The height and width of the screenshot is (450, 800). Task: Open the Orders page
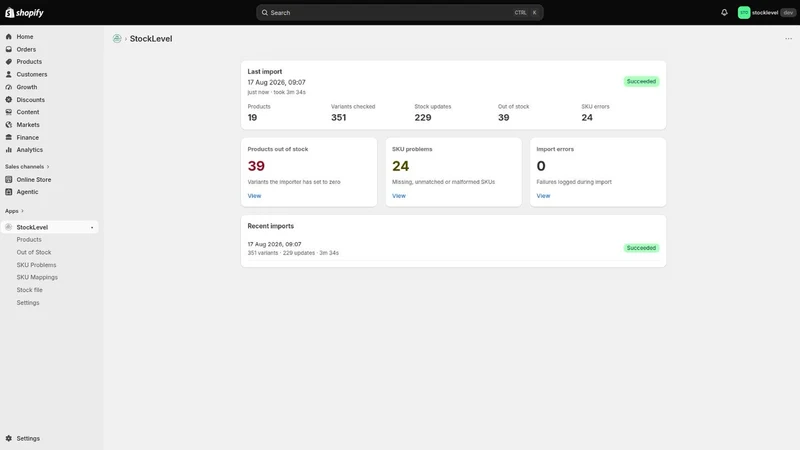click(26, 49)
